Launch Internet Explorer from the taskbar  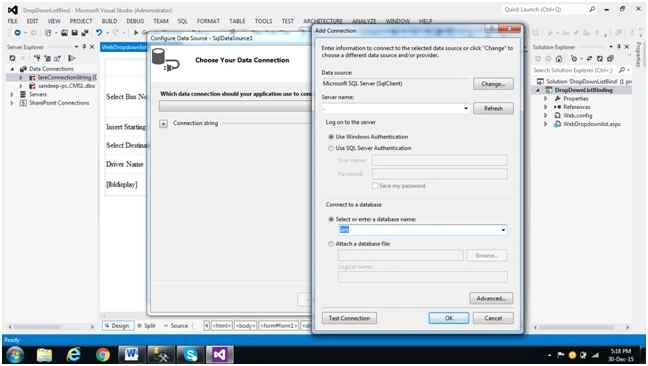click(x=74, y=355)
